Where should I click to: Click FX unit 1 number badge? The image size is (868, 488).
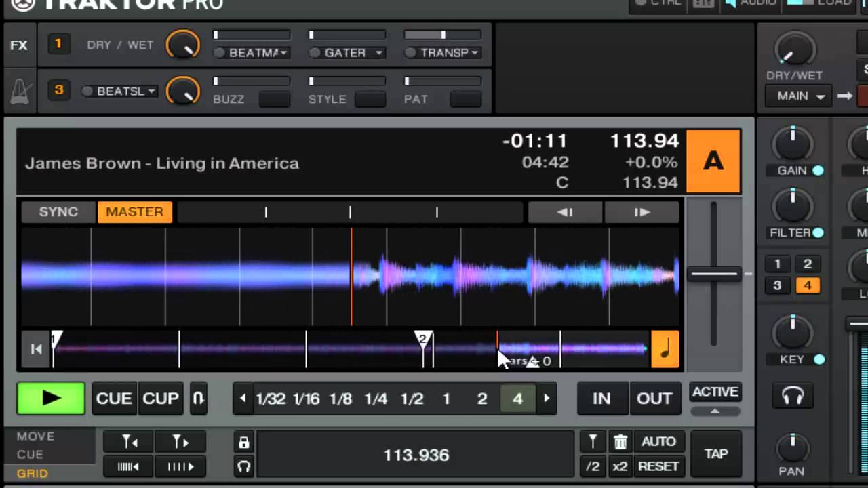(58, 44)
